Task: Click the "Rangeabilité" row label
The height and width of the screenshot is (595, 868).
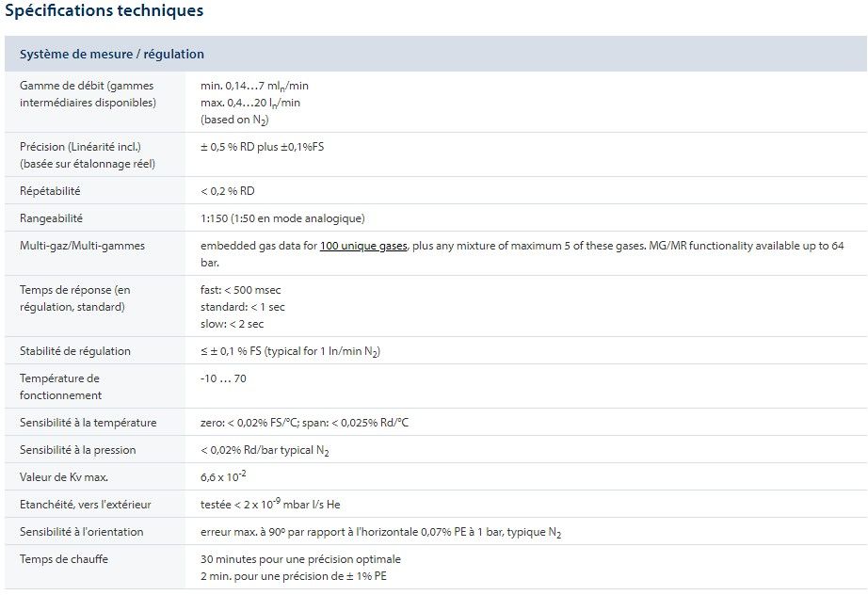Action: pyautogui.click(x=52, y=218)
